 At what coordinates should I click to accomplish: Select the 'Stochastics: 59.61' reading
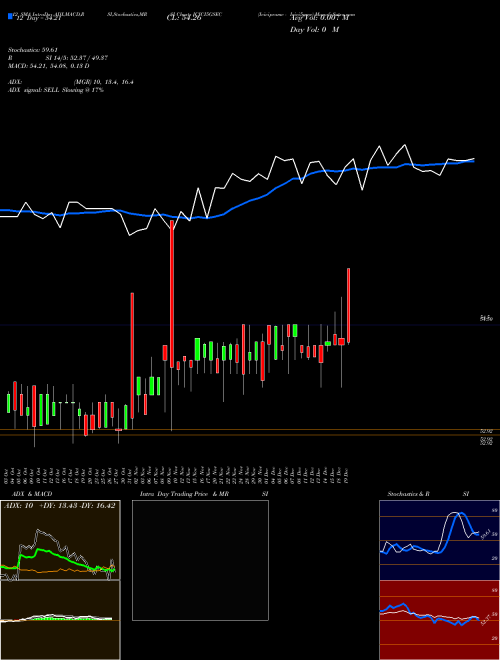click(x=32, y=50)
